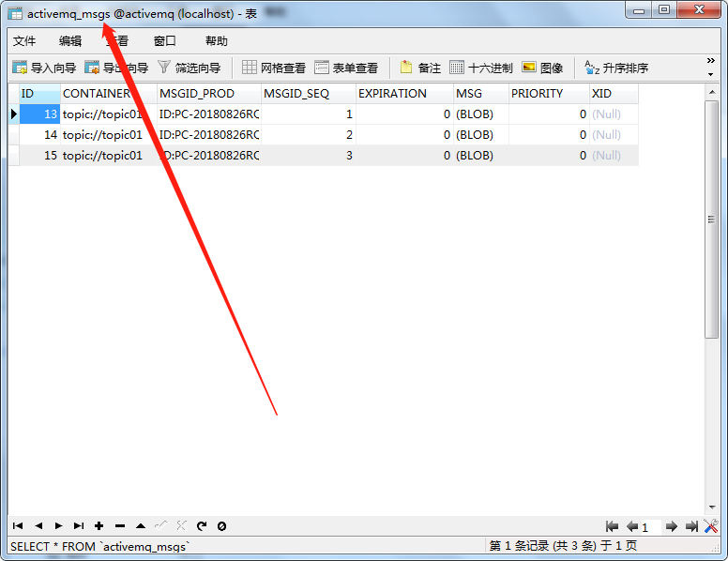Stop the query with circle-slash icon
This screenshot has height=561, width=728.
222,526
